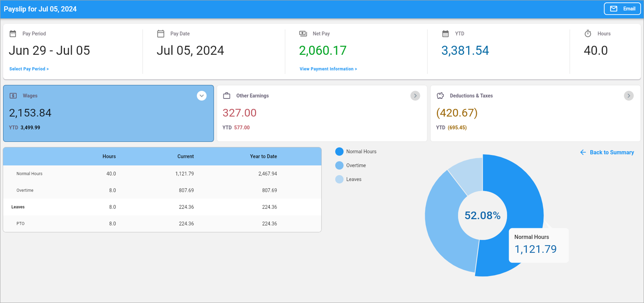Image resolution: width=644 pixels, height=303 pixels.
Task: Click the Net Pay amount 2,060.17
Action: click(323, 51)
